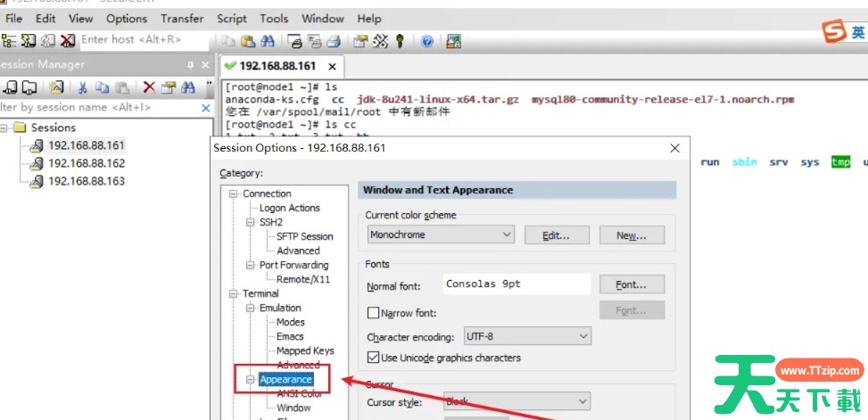Click the scissors Cut icon in Session Manager

82,87
